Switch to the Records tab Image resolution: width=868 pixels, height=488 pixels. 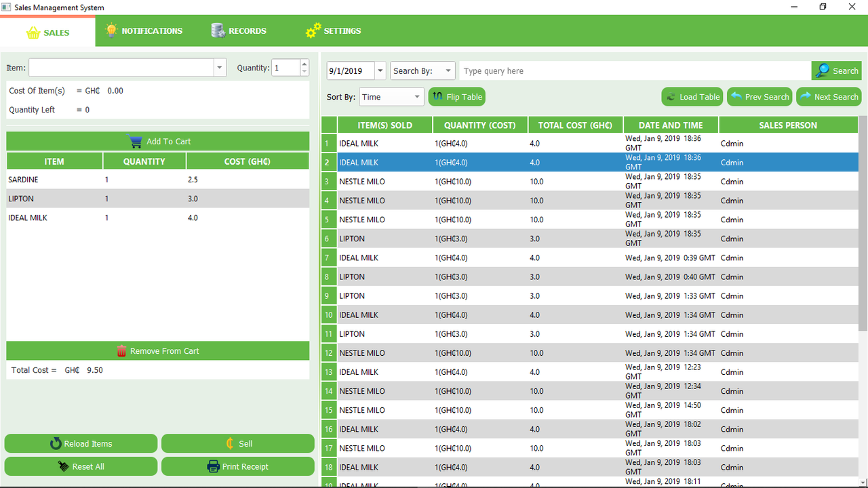(x=239, y=30)
